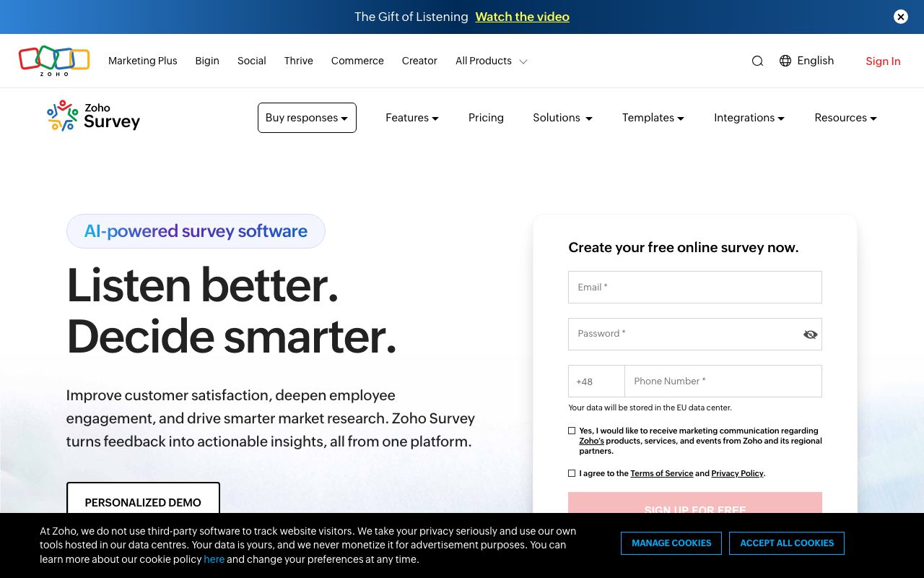Go to Thrive product
Image resolution: width=924 pixels, height=578 pixels.
tap(299, 61)
